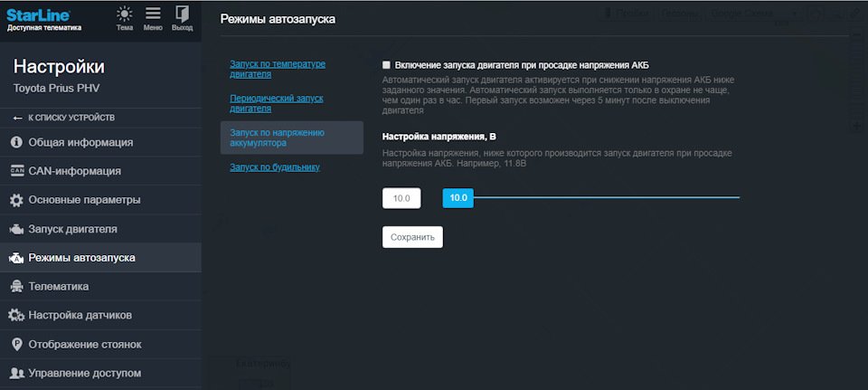Open Запуск по температуре двигателя link
This screenshot has width=868, height=390.
tap(278, 69)
